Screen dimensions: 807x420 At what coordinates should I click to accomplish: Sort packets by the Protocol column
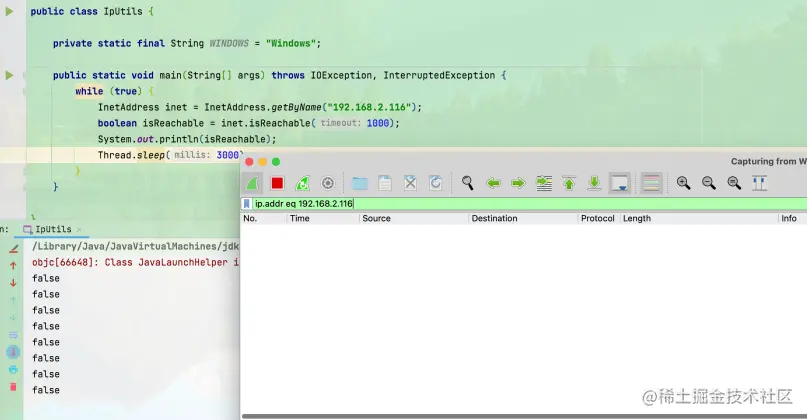point(598,218)
